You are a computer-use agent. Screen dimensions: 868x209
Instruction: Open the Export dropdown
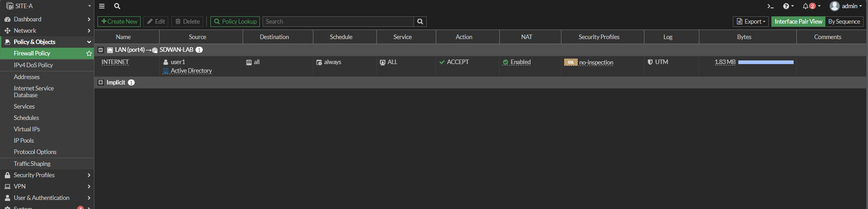pos(751,22)
